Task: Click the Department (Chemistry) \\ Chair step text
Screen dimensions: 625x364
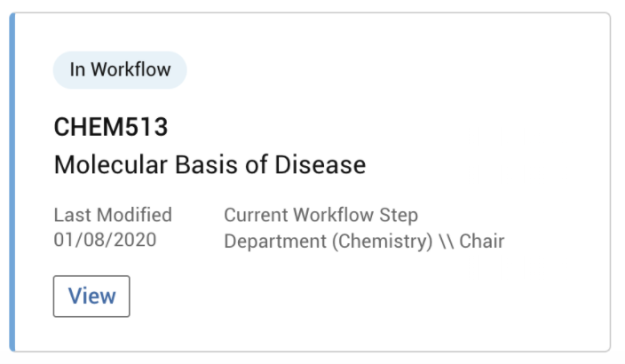Action: pyautogui.click(x=364, y=241)
